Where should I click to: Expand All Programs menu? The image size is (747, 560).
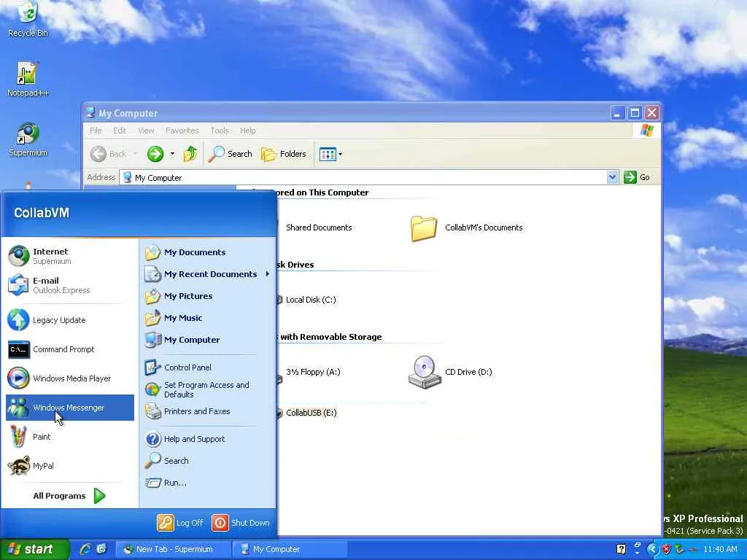pyautogui.click(x=69, y=496)
